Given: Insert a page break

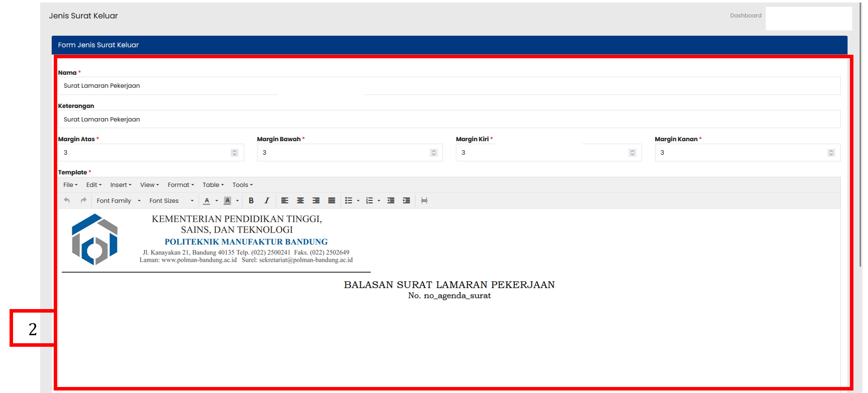Looking at the screenshot, I should [x=424, y=201].
